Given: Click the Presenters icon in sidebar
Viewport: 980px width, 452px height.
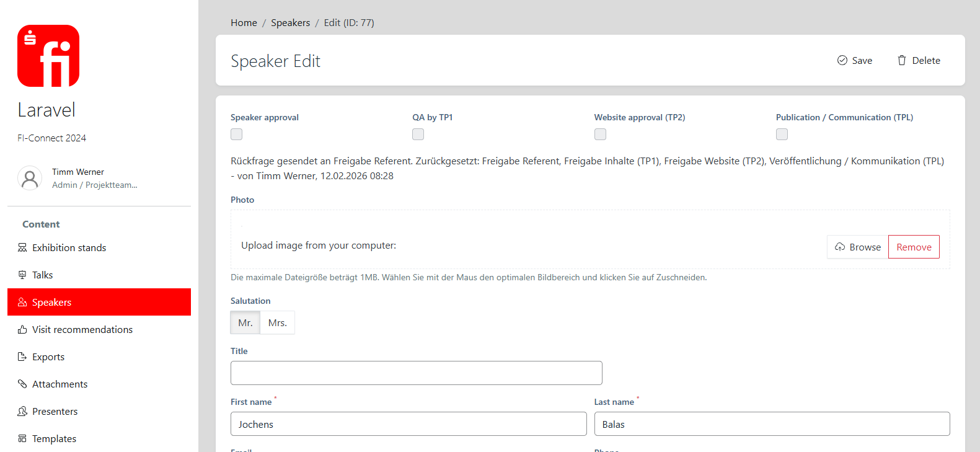Looking at the screenshot, I should tap(22, 412).
